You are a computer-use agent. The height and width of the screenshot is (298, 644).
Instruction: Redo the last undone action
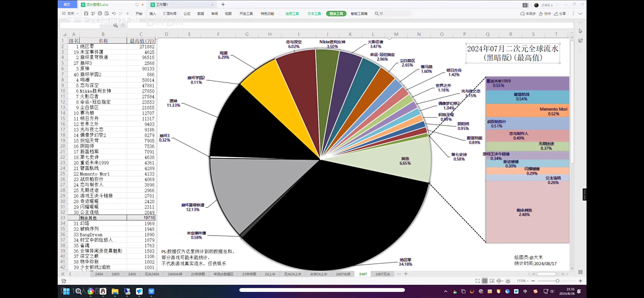click(121, 13)
